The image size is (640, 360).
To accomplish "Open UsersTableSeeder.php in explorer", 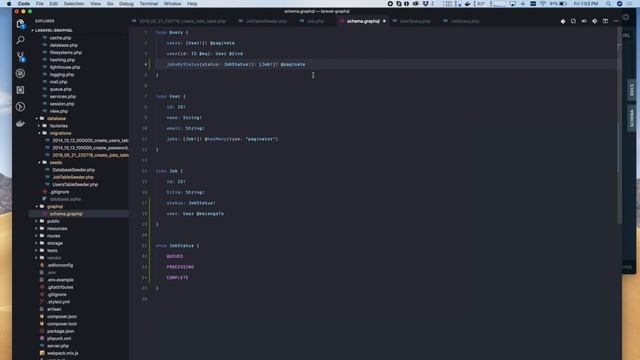I will (x=75, y=184).
